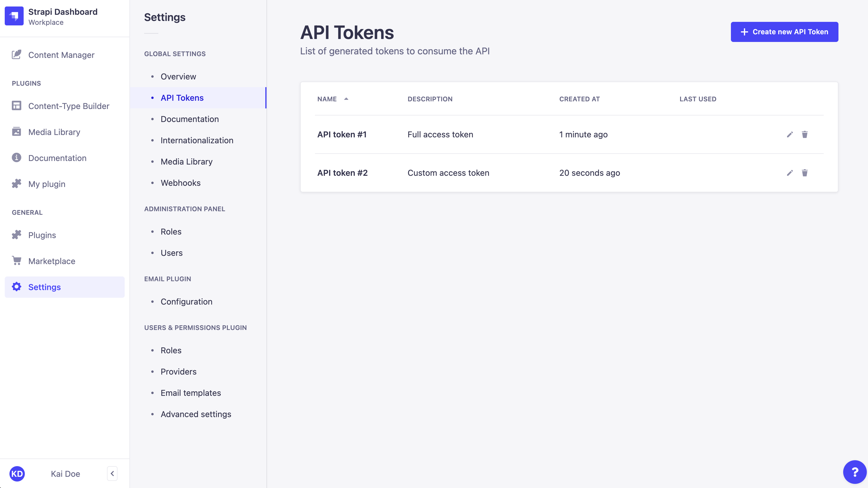The width and height of the screenshot is (868, 488).
Task: Open Advanced settings link
Action: [196, 414]
